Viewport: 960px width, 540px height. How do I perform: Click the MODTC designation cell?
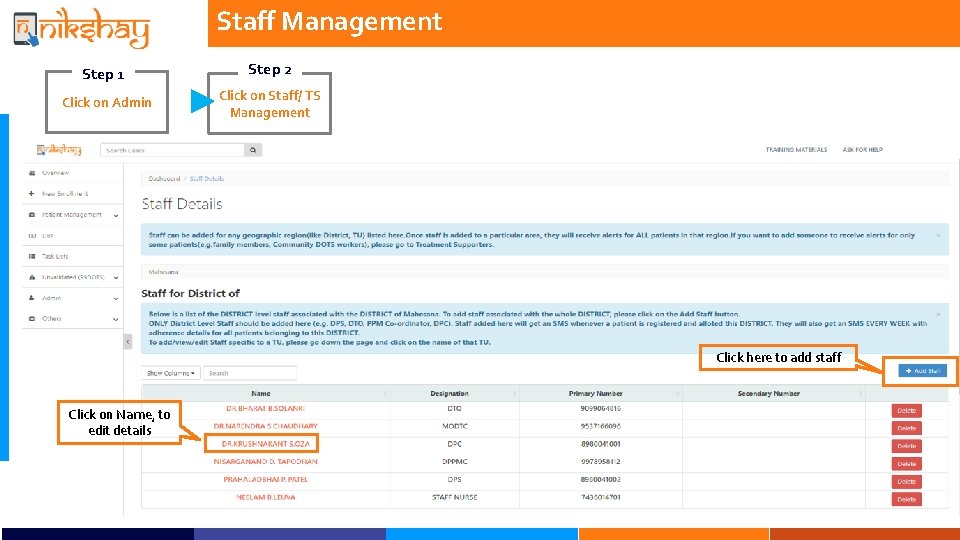click(x=454, y=426)
